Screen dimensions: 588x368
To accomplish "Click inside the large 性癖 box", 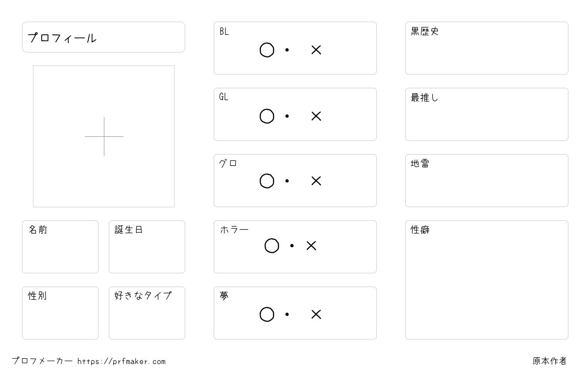I will [x=487, y=280].
